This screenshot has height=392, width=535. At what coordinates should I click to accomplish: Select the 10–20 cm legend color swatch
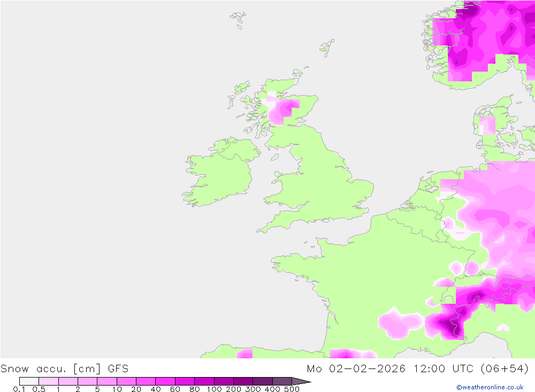[126, 381]
